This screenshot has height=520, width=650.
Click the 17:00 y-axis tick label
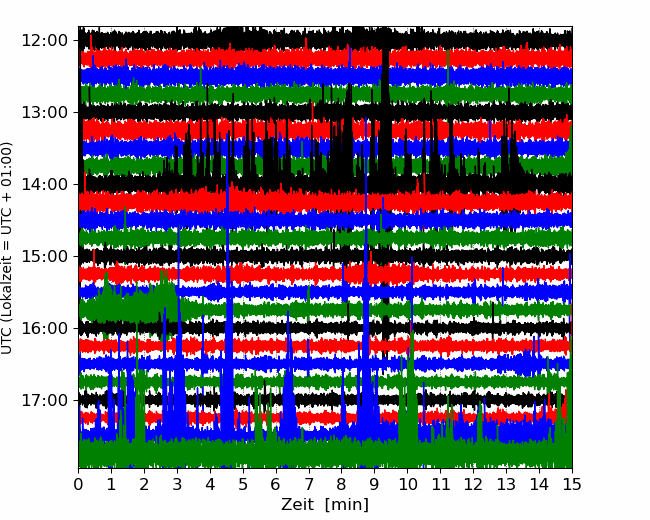point(44,401)
